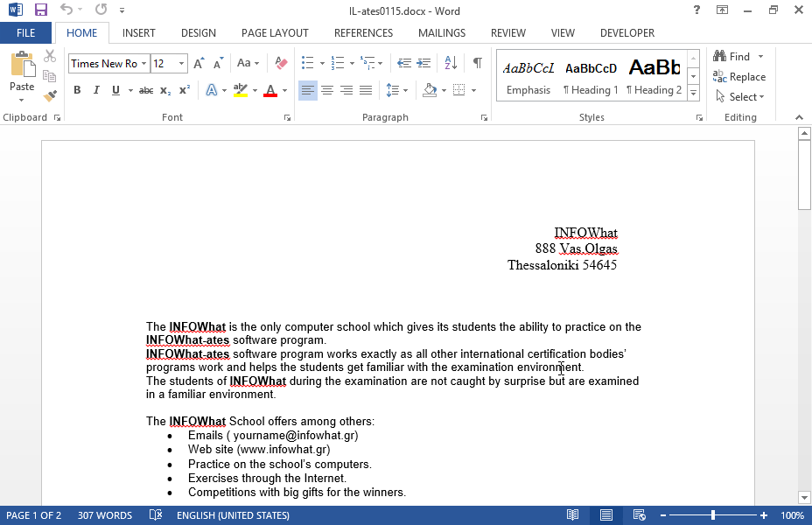Switch to Read Mode view in status bar

click(x=572, y=515)
